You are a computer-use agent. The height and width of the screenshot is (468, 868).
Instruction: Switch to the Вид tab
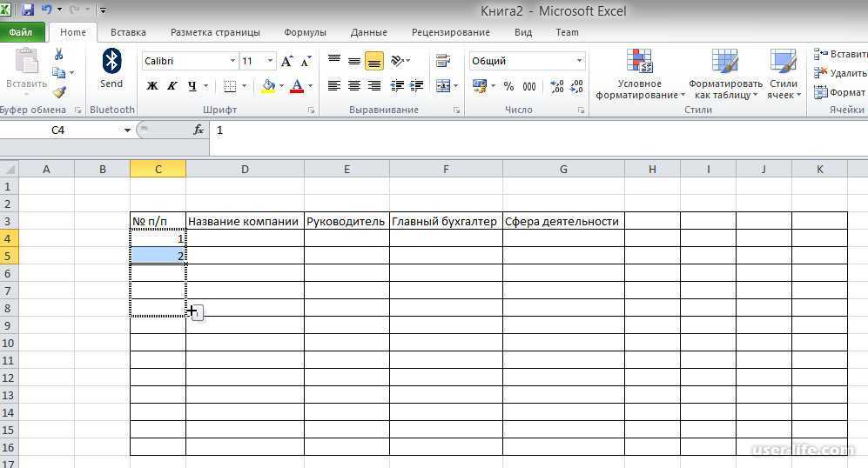[523, 32]
